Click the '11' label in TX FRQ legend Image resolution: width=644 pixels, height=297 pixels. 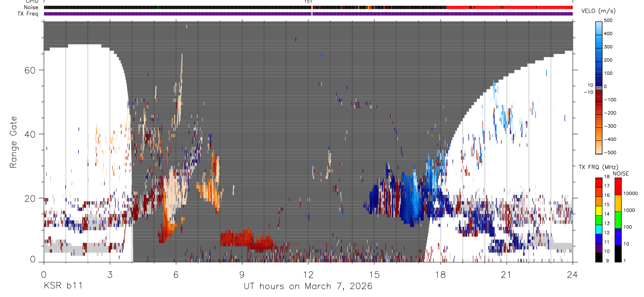pos(606,241)
